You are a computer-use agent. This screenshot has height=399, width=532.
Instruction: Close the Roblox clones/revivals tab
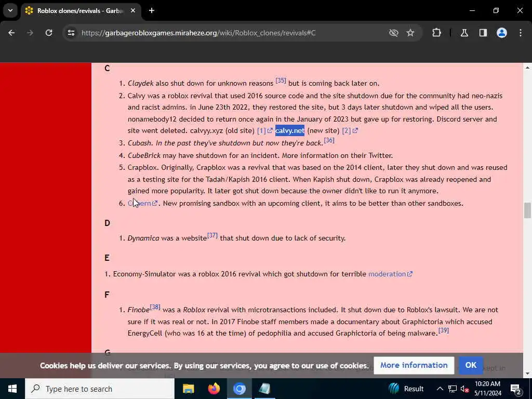133,11
